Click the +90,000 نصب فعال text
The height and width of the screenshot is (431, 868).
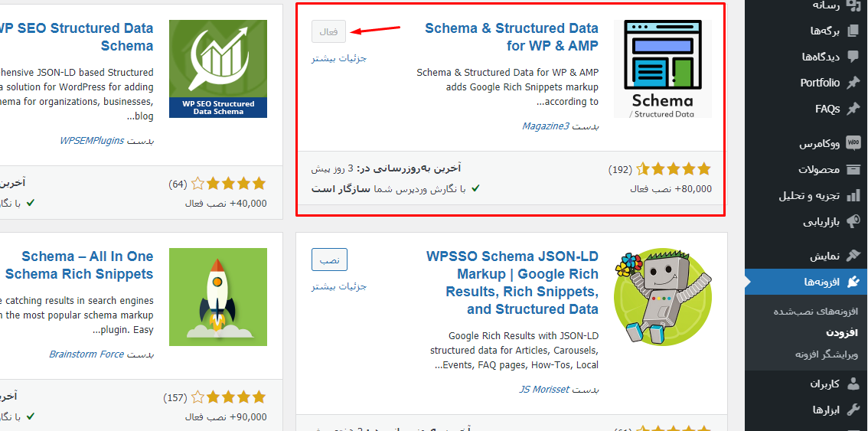coord(226,417)
